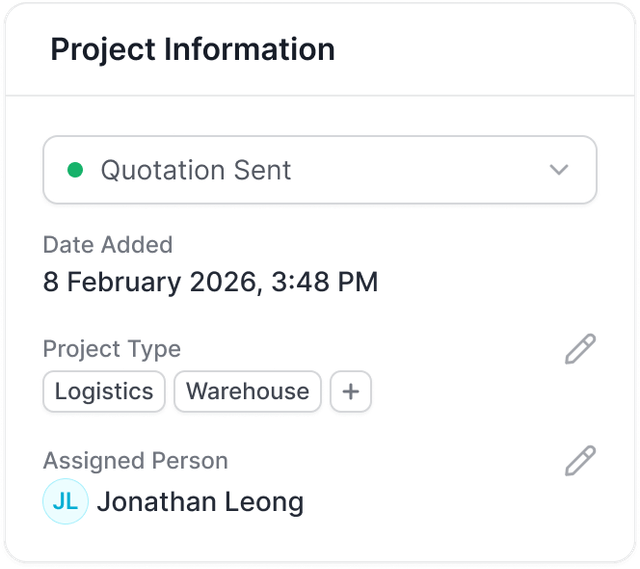Click the JL avatar circle

coord(65,502)
